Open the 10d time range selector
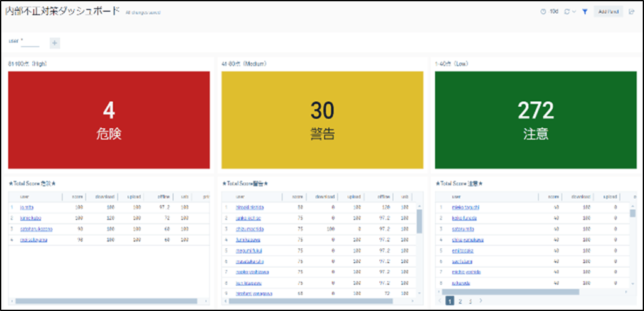This screenshot has width=644, height=311. [554, 11]
